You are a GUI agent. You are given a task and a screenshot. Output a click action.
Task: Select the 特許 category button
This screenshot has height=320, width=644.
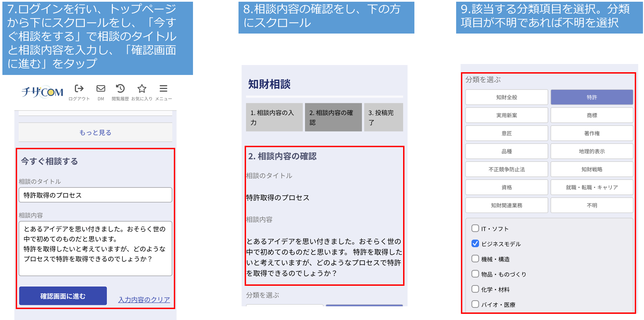coord(592,97)
